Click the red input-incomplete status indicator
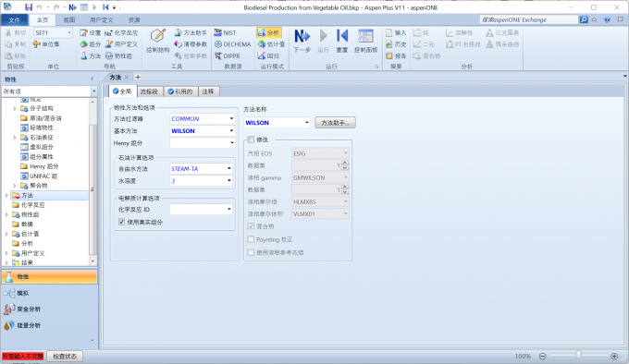Screen dimensions: 629x364 [22, 356]
